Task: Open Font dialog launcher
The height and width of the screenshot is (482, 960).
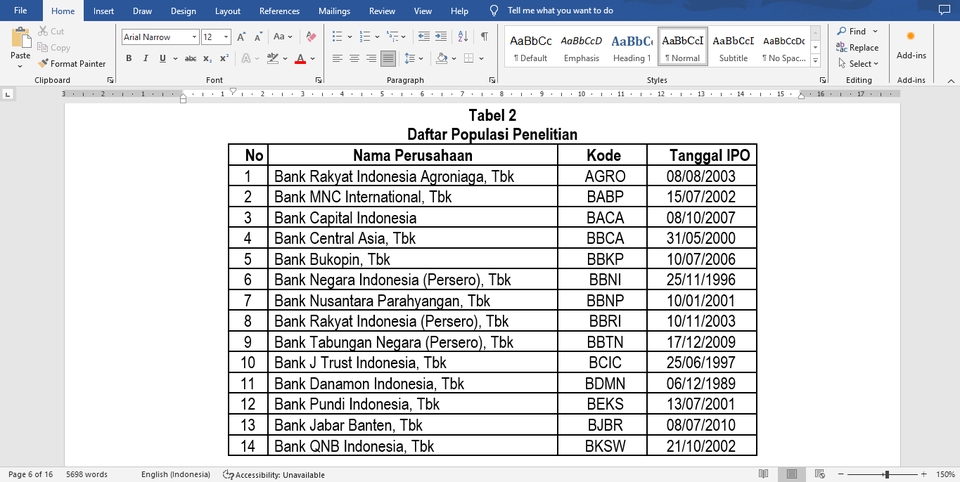Action: tap(318, 80)
